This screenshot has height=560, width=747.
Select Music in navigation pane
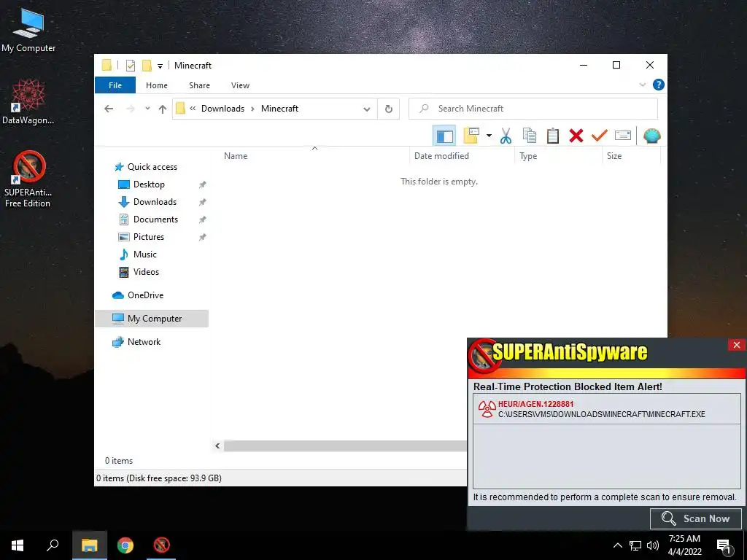(145, 254)
